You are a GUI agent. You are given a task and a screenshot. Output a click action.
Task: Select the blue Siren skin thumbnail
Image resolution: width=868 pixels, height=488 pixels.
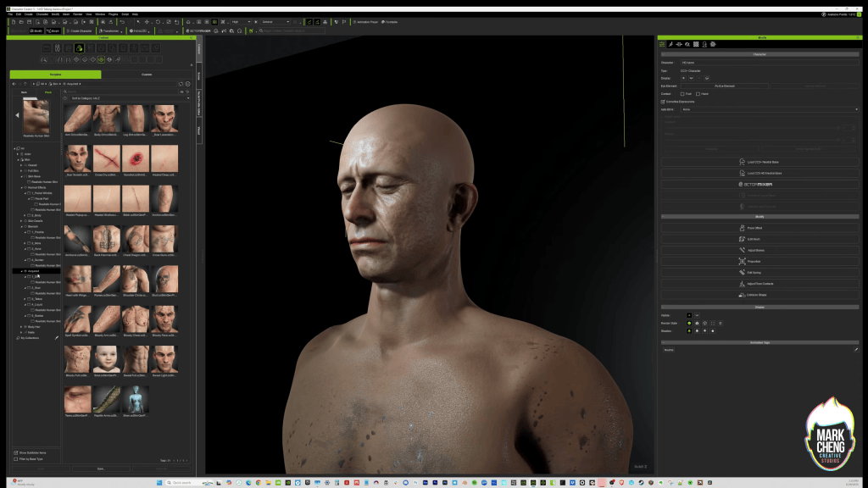click(x=136, y=401)
